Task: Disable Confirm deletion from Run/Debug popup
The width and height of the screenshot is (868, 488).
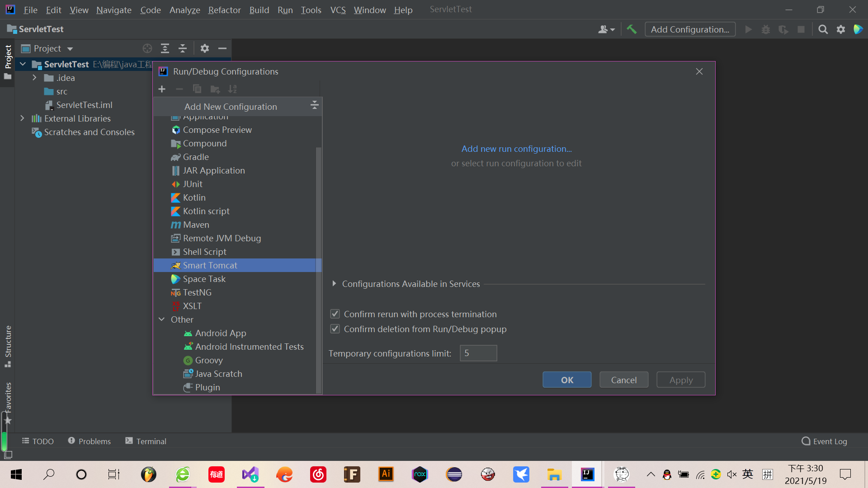Action: (335, 329)
